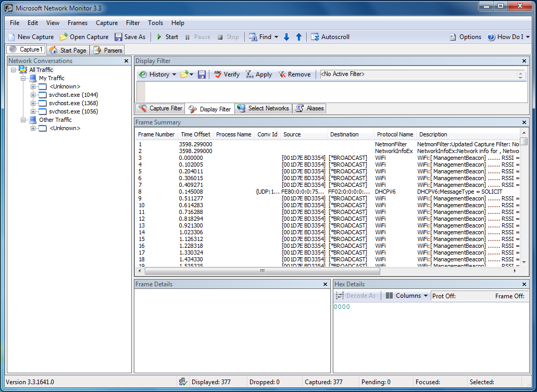Image resolution: width=537 pixels, height=392 pixels.
Task: Select frame 8 DHCPV6 SOLICIT row
Action: click(x=328, y=192)
